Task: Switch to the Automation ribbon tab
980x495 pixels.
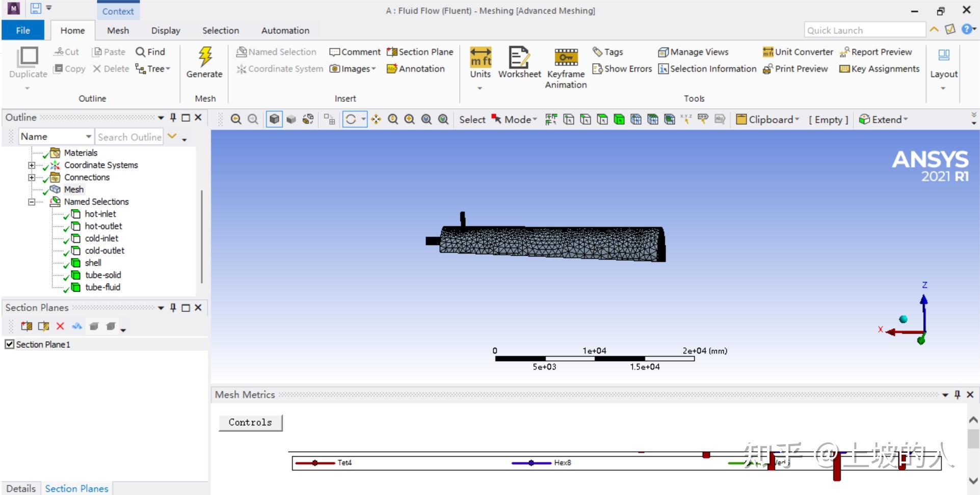Action: coord(284,30)
